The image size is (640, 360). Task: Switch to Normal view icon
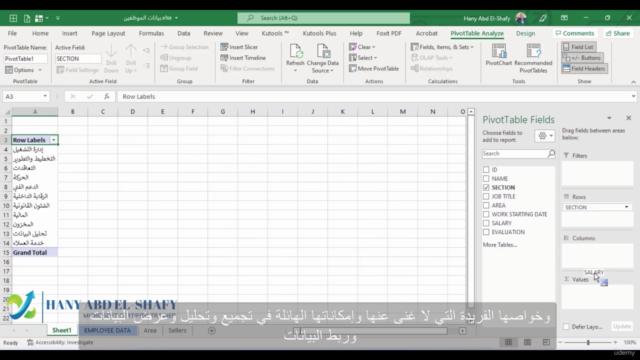point(509,342)
